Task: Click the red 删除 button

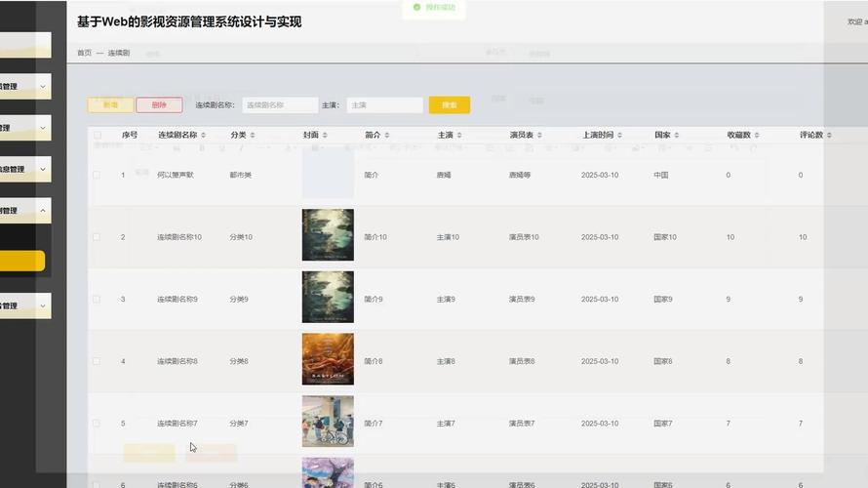Action: pyautogui.click(x=159, y=104)
